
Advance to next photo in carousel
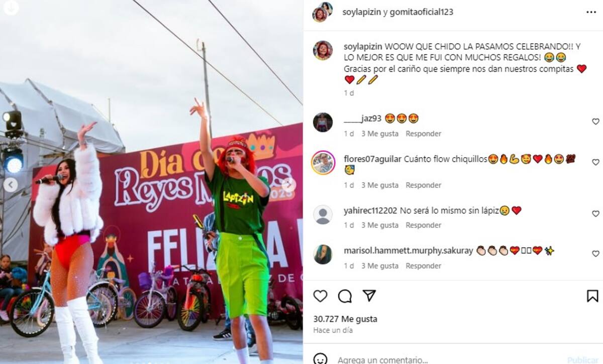point(289,184)
